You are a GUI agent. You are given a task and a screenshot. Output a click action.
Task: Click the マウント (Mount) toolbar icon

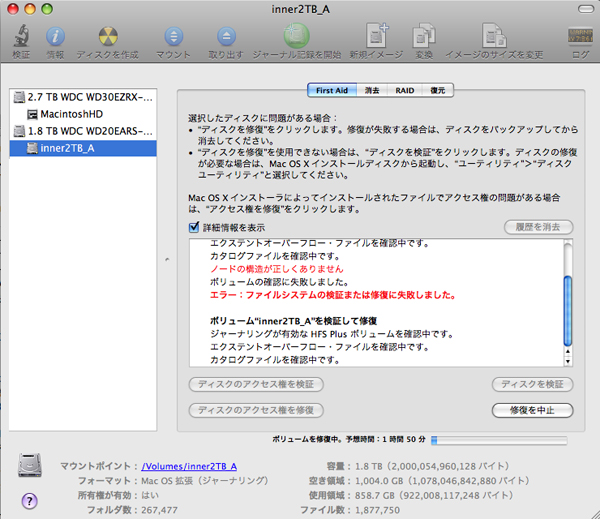click(173, 36)
